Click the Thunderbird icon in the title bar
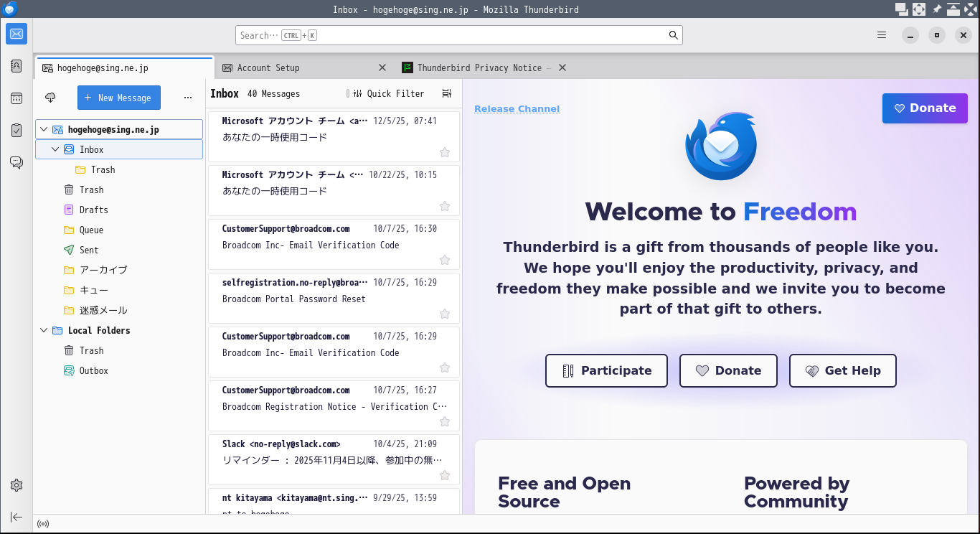980x534 pixels. pos(9,9)
